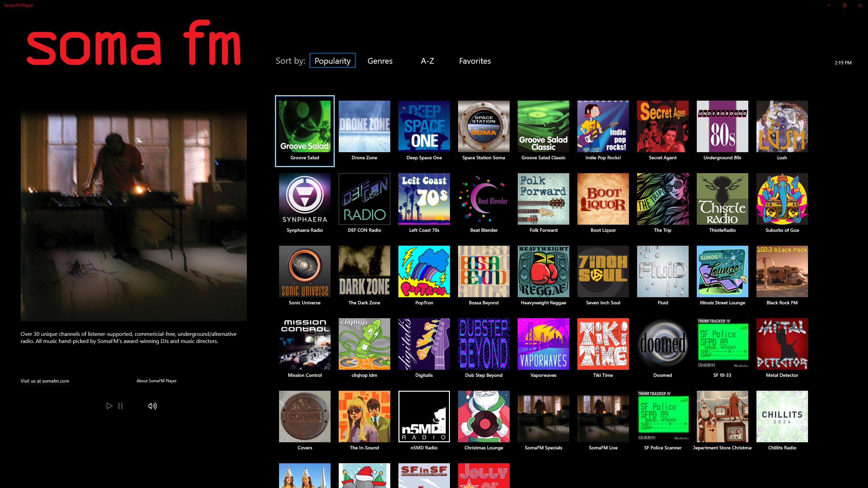This screenshot has width=868, height=488.
Task: Sort channels A-Z
Action: pos(427,61)
